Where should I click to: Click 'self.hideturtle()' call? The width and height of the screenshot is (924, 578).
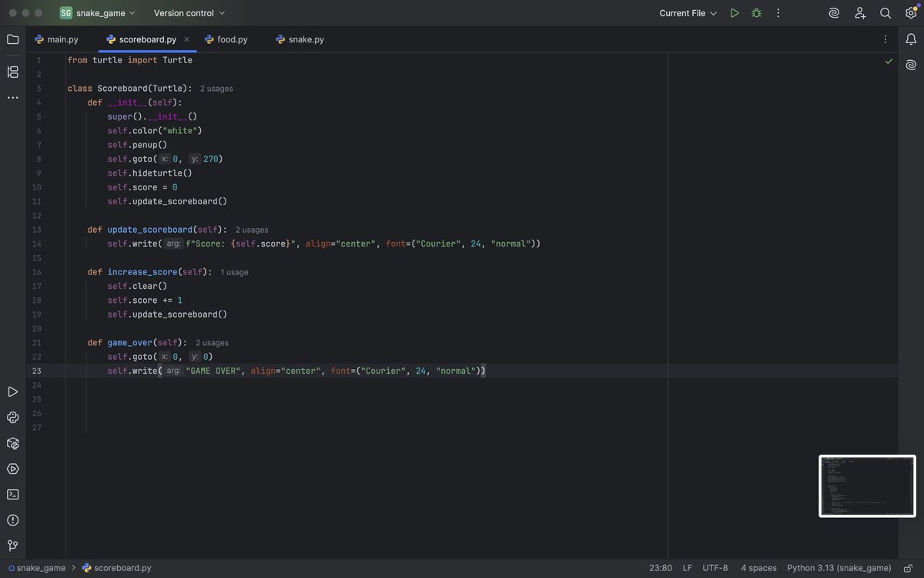pos(149,173)
